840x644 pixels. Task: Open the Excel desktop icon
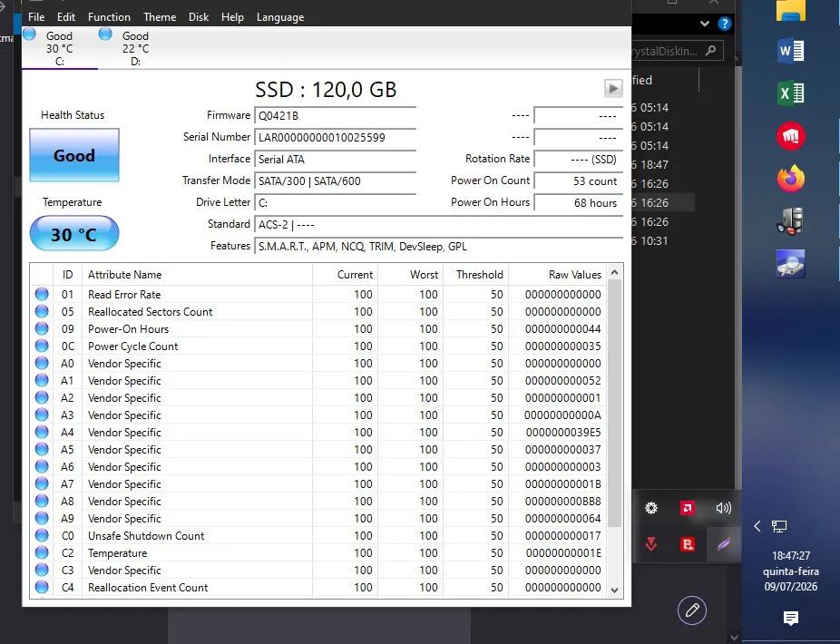(791, 93)
